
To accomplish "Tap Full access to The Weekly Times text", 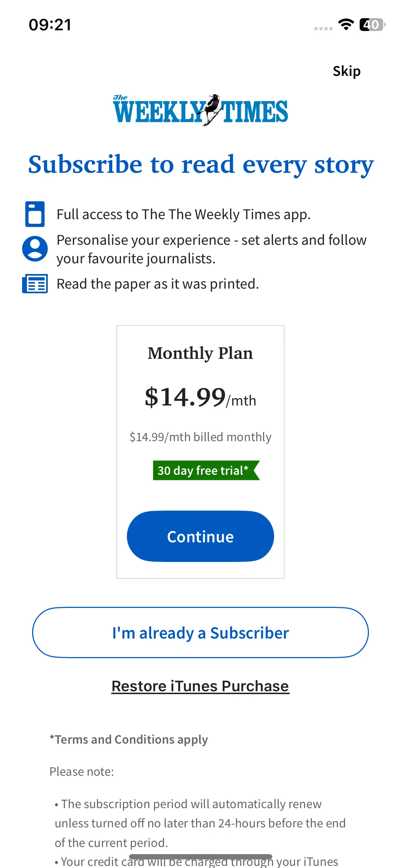I will click(x=184, y=215).
